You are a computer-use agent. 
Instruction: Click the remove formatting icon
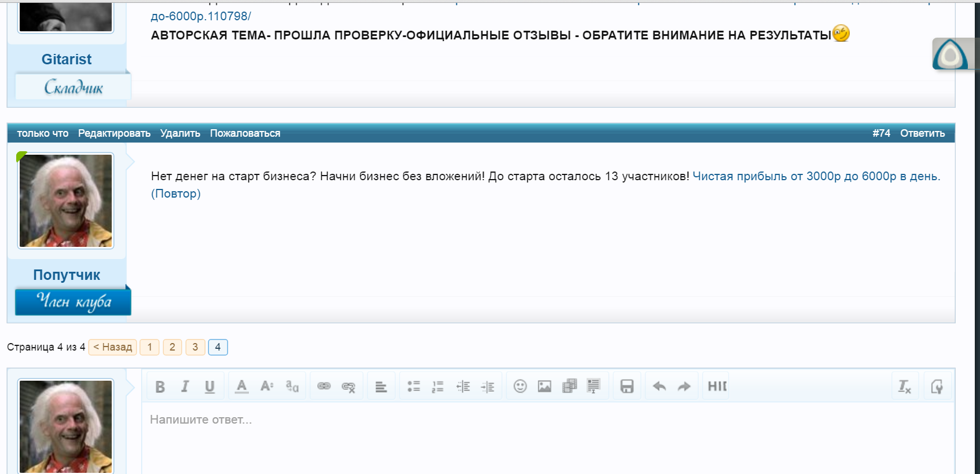[904, 387]
